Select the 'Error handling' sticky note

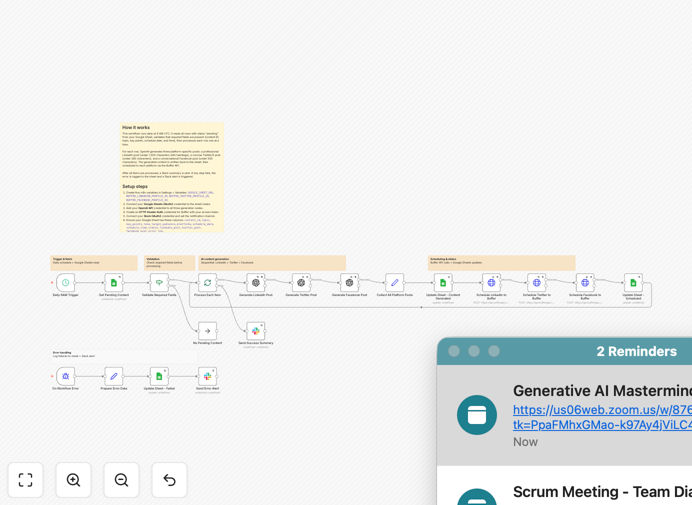click(124, 356)
